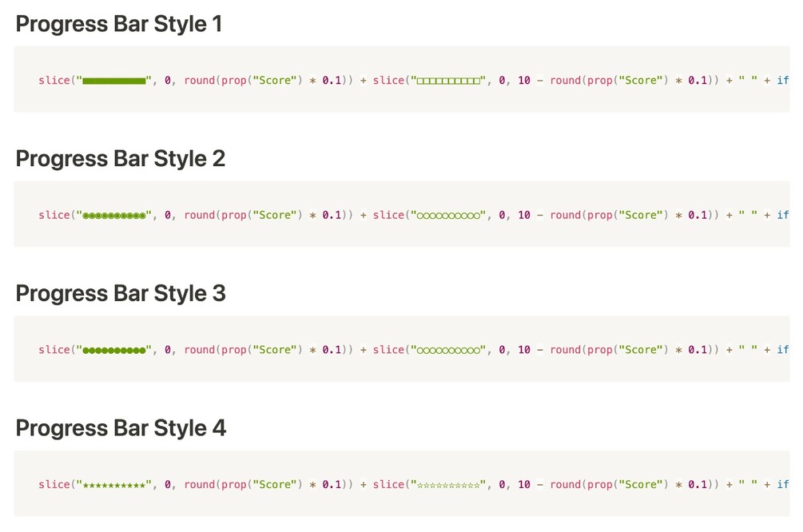803x532 pixels.
Task: Click the "Progress Bar Style 2" heading
Action: point(121,159)
